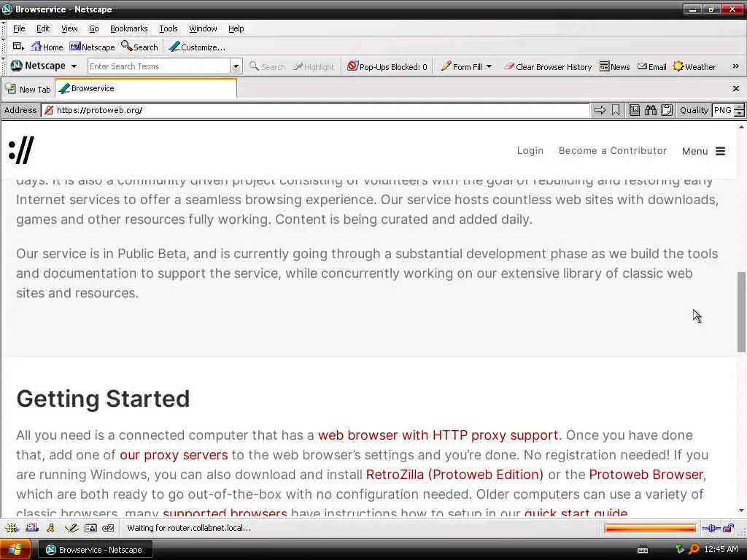Decrease quality with the down stepper arrow
Viewport: 747px width, 560px height.
click(x=739, y=113)
